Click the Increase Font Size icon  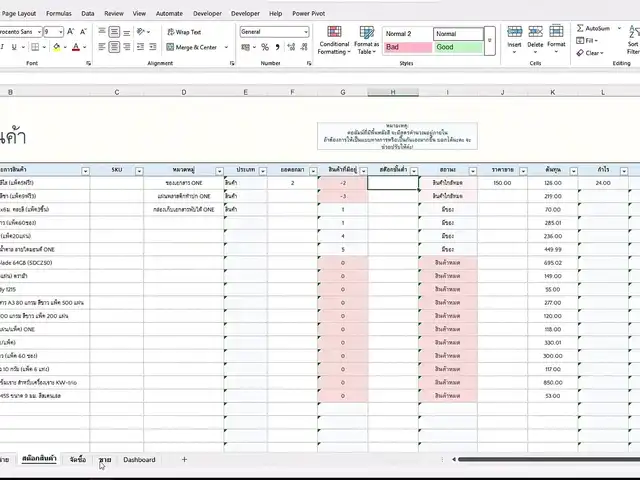(x=72, y=32)
